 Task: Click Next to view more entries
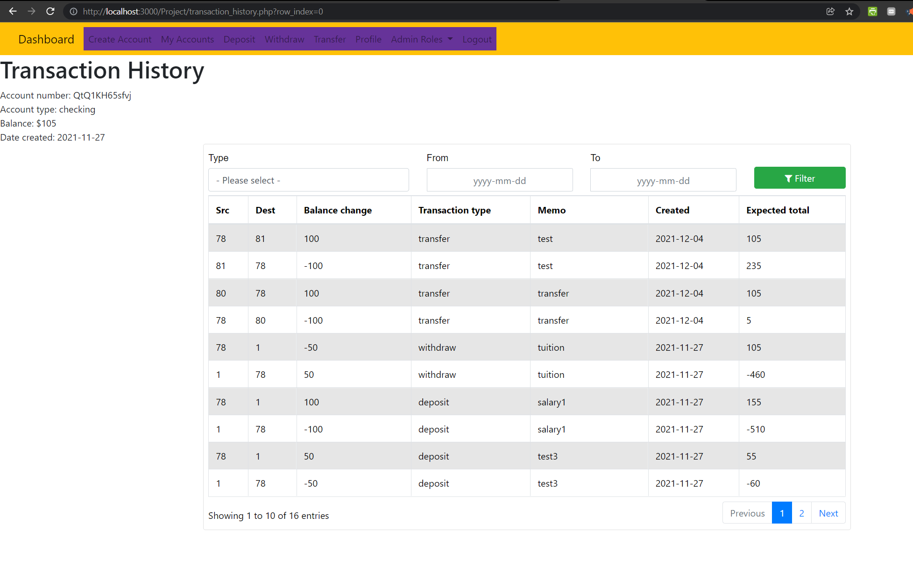coord(828,513)
